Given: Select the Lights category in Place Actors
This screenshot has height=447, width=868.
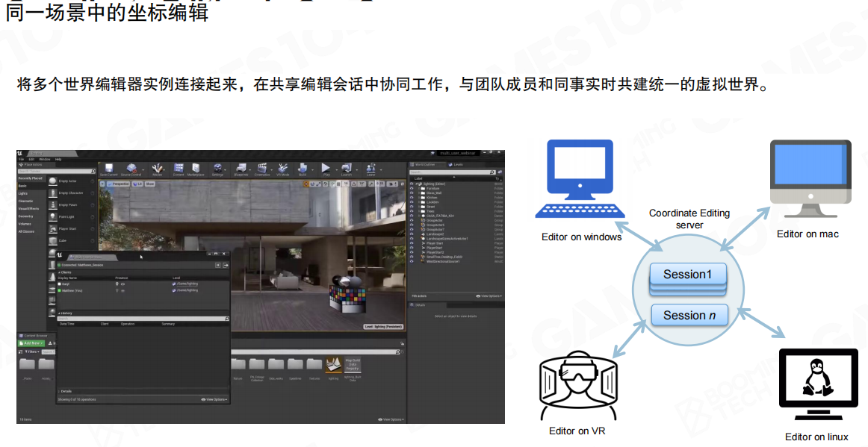Looking at the screenshot, I should coord(23,193).
